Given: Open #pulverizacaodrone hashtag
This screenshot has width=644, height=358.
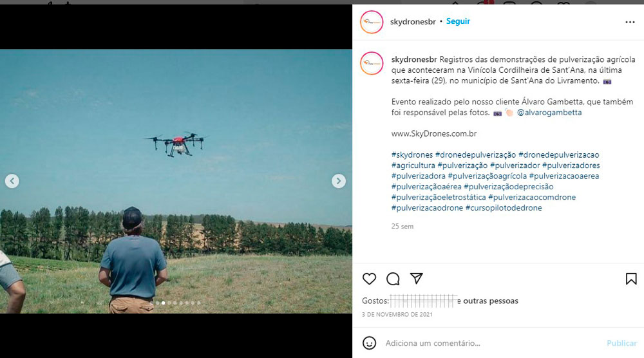Looking at the screenshot, I should 427,208.
